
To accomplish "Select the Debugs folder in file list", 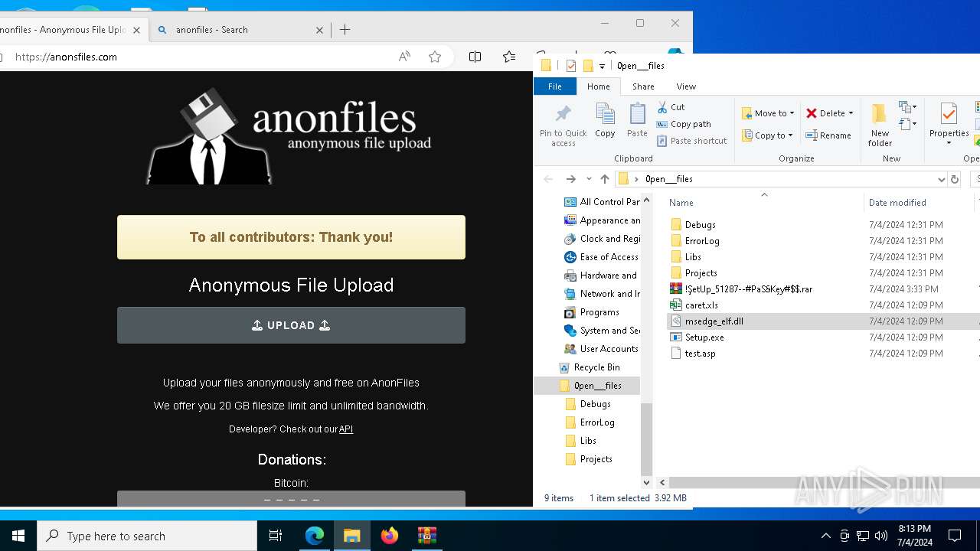I will pyautogui.click(x=700, y=225).
